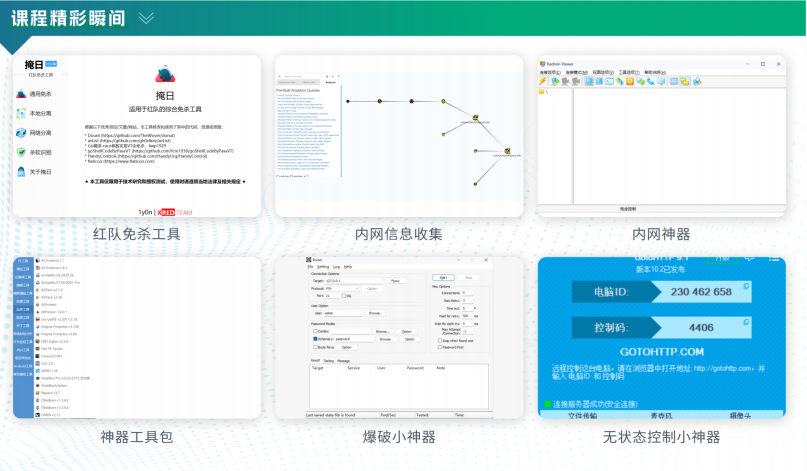Copy the 电脑ID value using its copy icon
This screenshot has height=471, width=807.
pos(746,286)
